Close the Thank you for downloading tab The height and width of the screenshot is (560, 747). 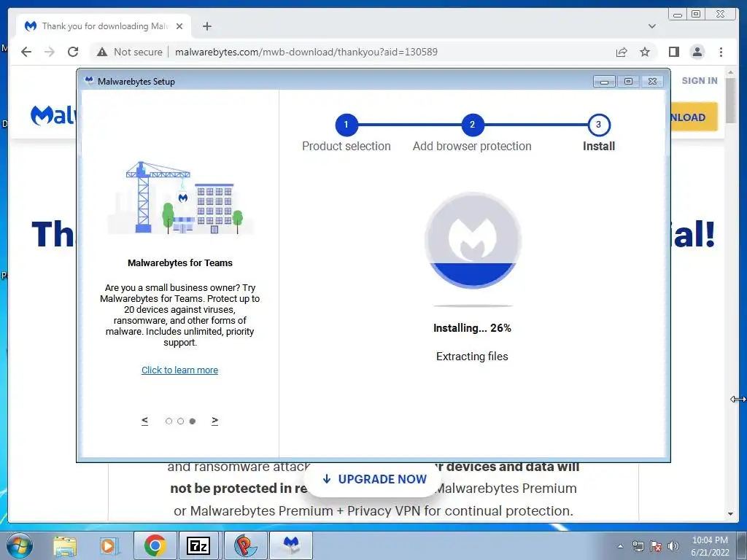[179, 26]
